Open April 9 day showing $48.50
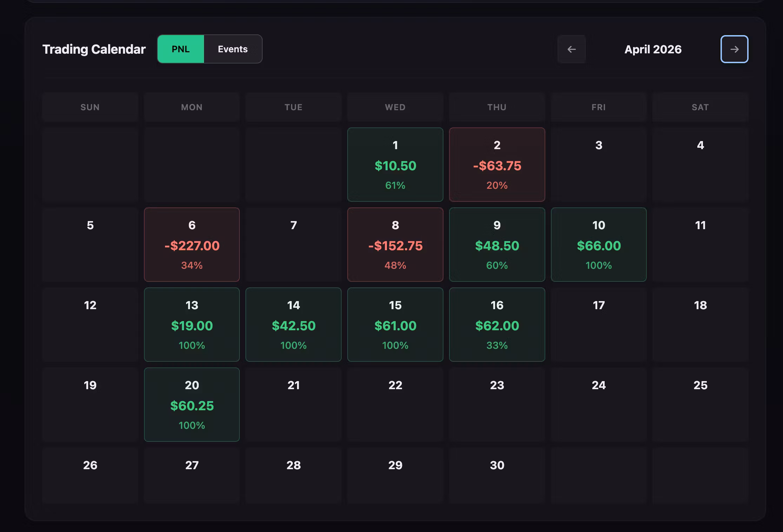Viewport: 783px width, 532px height. (497, 245)
